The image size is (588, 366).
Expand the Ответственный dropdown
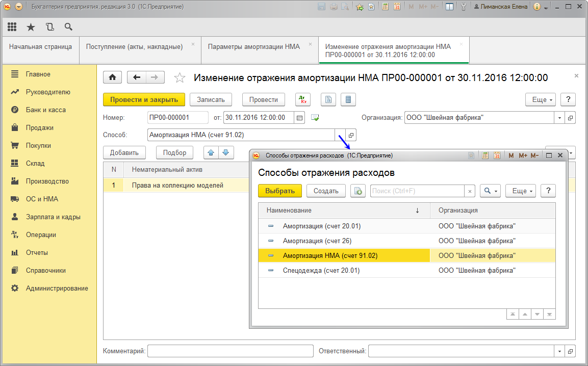[x=559, y=351]
